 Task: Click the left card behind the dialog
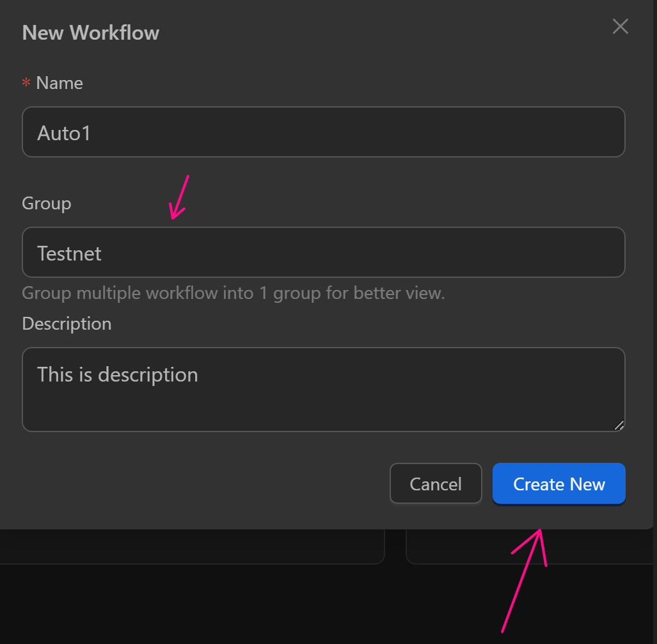pos(192,546)
